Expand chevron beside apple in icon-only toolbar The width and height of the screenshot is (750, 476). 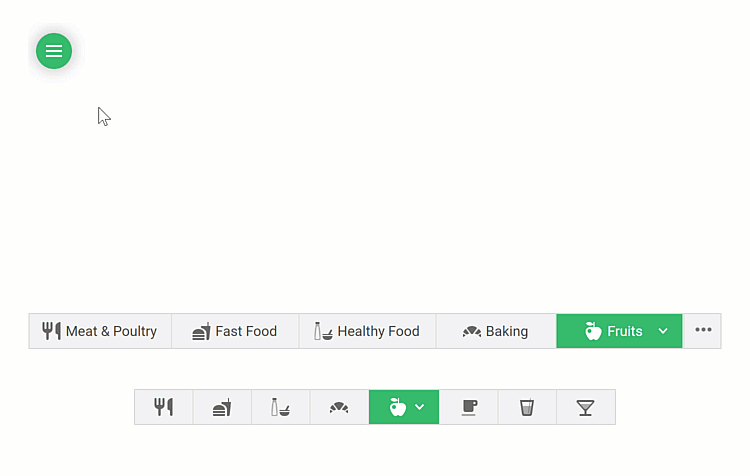(x=420, y=407)
